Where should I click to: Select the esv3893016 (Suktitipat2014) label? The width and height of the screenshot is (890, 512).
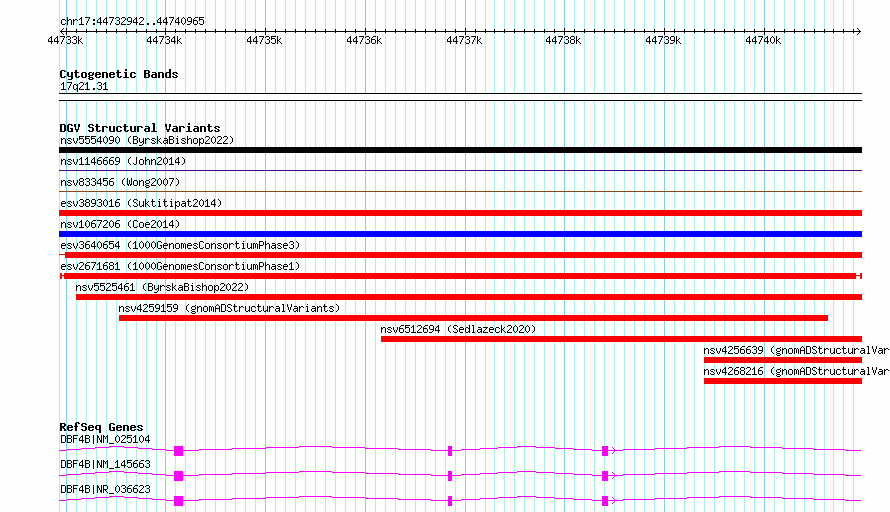coord(140,203)
